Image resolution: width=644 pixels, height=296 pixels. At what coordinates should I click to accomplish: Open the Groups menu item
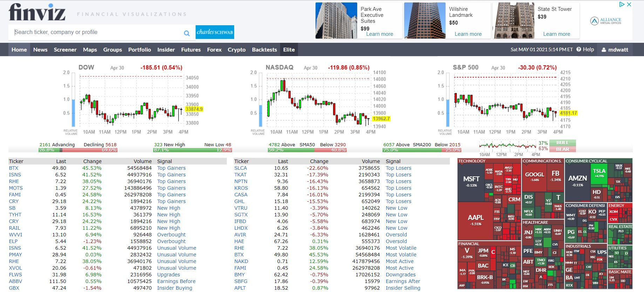tap(113, 49)
